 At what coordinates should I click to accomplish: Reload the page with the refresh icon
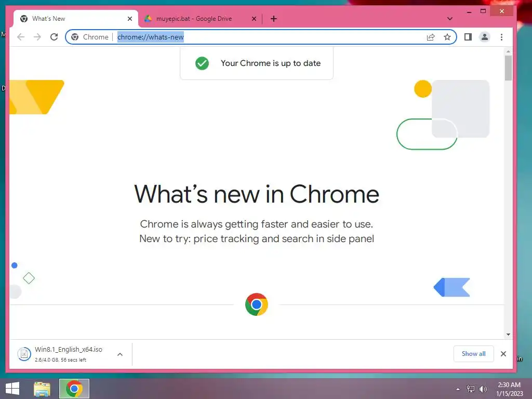[x=54, y=37]
